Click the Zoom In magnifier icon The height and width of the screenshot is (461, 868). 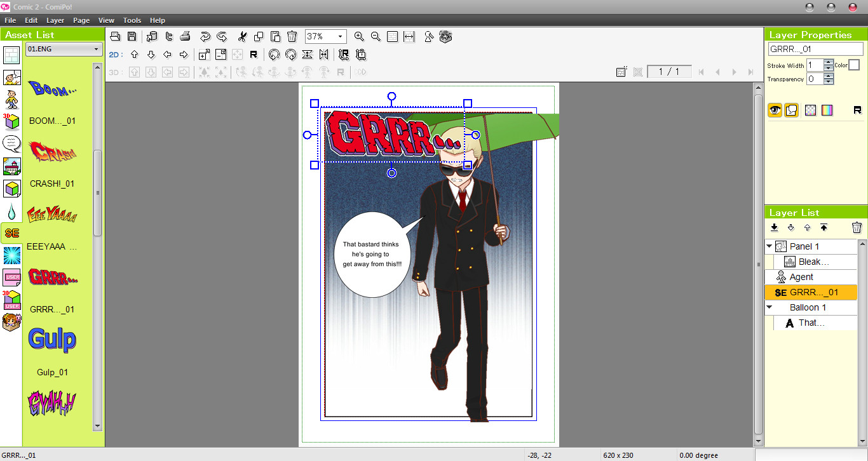359,36
